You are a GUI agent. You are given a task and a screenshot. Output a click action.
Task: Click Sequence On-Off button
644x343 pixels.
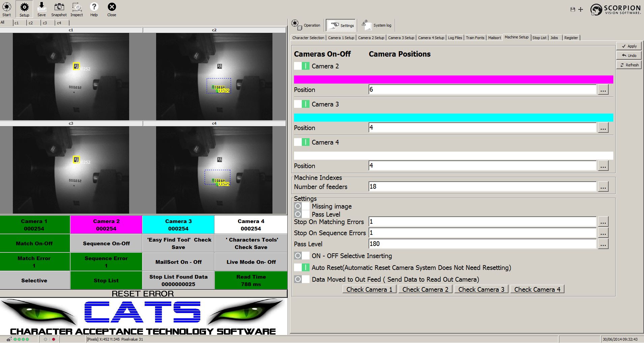coord(106,243)
